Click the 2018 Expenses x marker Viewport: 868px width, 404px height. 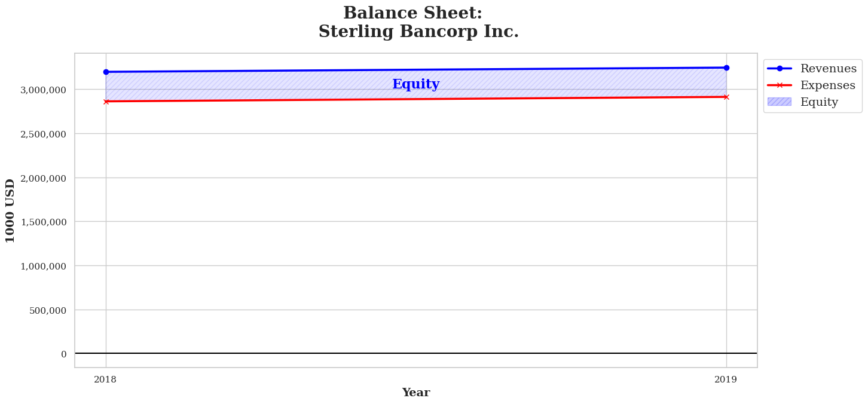pos(106,102)
